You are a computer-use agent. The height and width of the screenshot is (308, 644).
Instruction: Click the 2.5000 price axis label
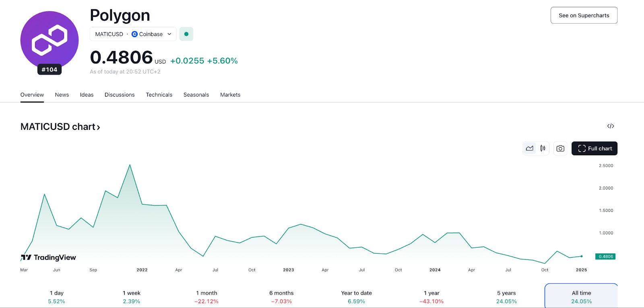coord(606,166)
